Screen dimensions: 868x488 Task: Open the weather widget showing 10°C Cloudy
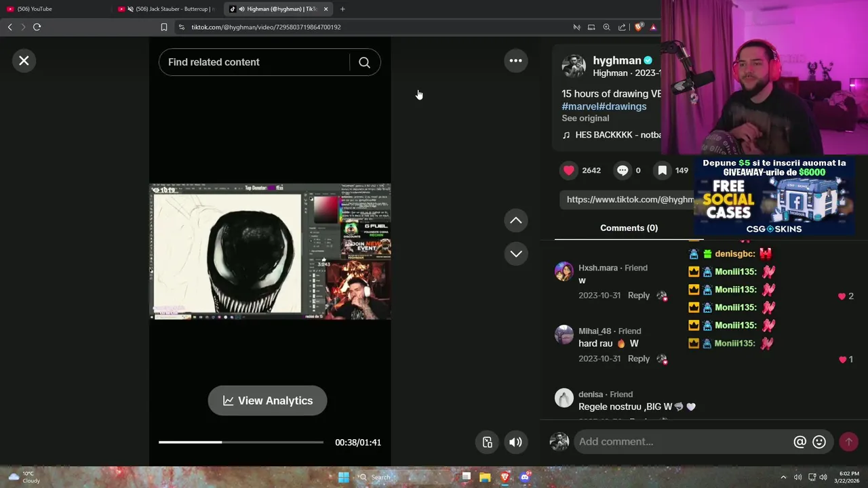pos(24,477)
